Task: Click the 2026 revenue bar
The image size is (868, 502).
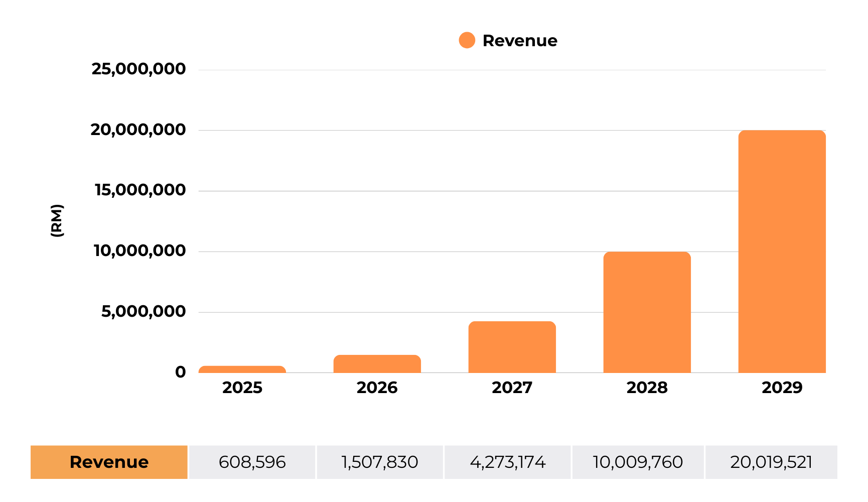Action: point(377,364)
